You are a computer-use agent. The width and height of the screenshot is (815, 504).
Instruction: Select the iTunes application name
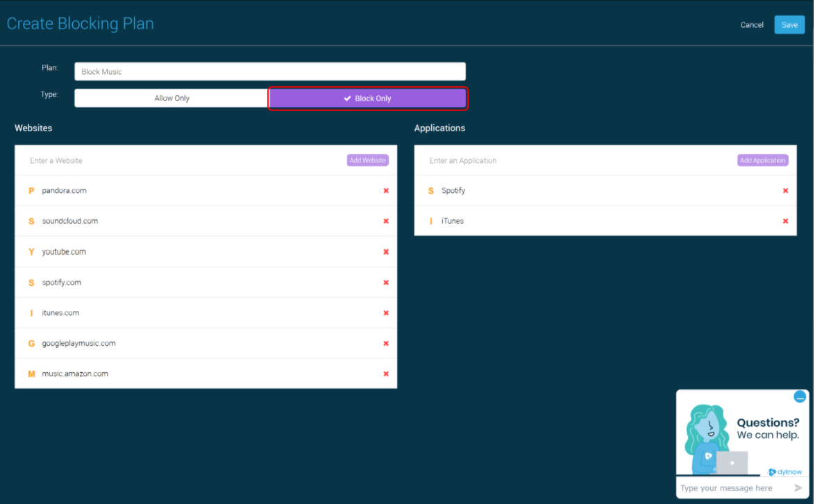[x=452, y=221]
